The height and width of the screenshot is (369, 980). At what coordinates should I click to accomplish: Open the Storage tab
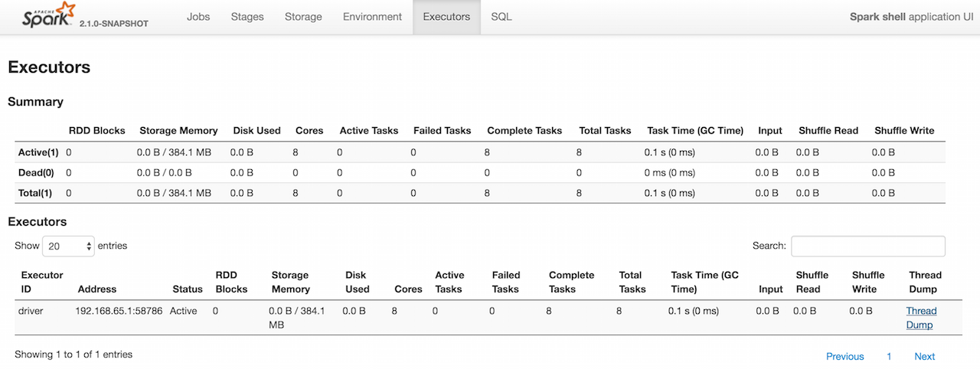[x=303, y=17]
